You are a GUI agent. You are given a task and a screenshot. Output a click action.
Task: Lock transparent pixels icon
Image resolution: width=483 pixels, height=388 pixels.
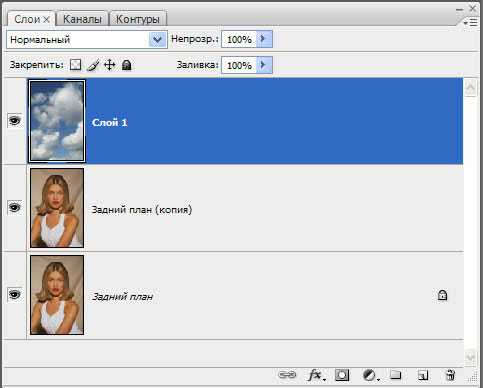tap(75, 64)
